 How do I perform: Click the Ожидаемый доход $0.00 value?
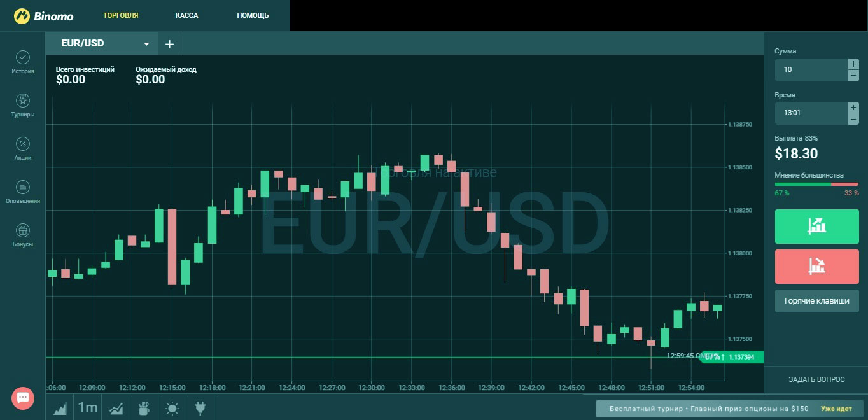click(150, 80)
